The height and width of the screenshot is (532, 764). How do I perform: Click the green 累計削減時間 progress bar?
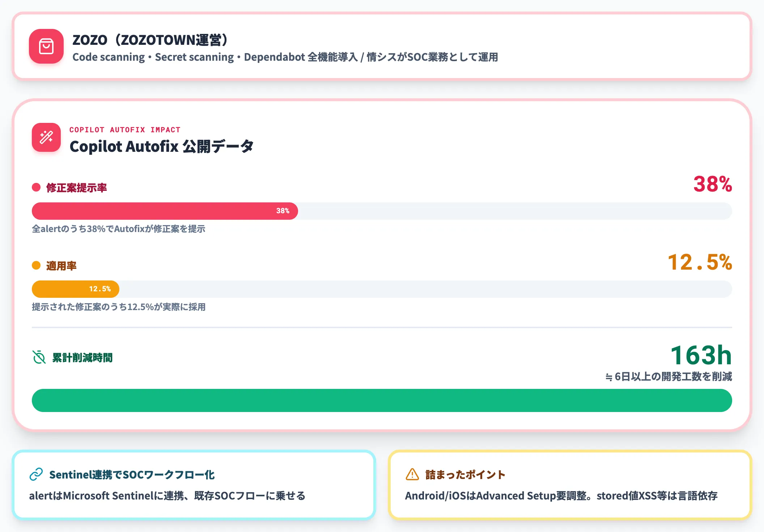coord(382,400)
